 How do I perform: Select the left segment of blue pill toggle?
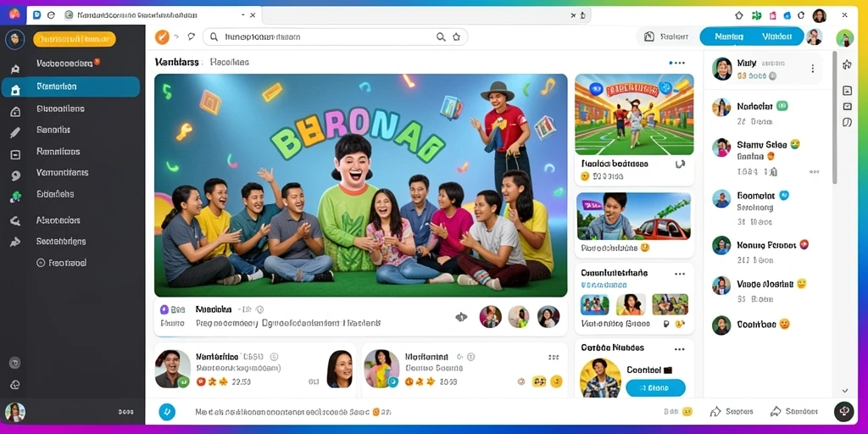pyautogui.click(x=728, y=36)
